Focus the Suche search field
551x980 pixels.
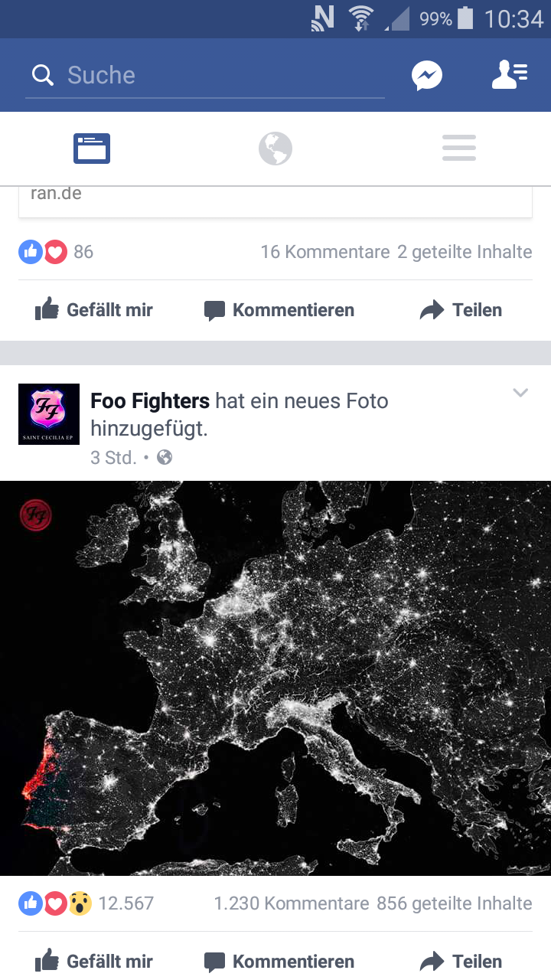tap(205, 75)
